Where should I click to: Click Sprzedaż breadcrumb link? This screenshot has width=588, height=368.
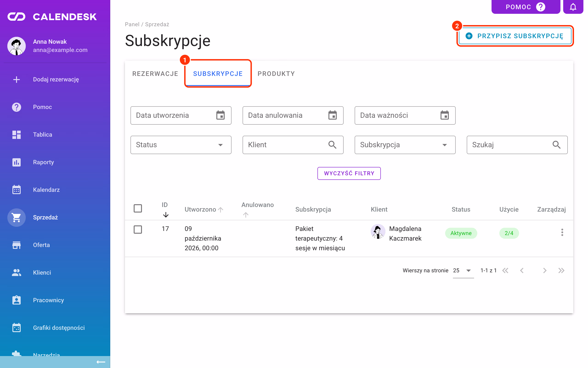click(157, 24)
